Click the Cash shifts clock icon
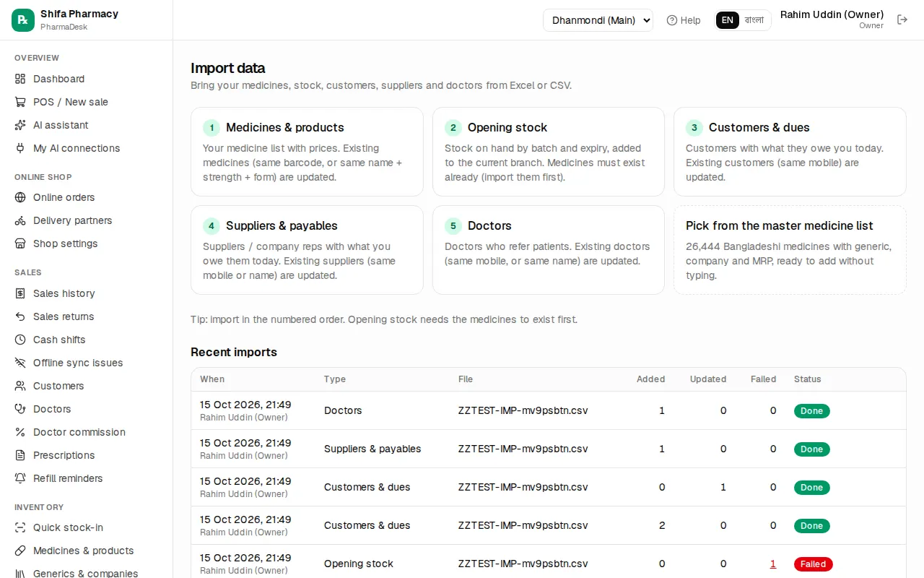 [20, 340]
